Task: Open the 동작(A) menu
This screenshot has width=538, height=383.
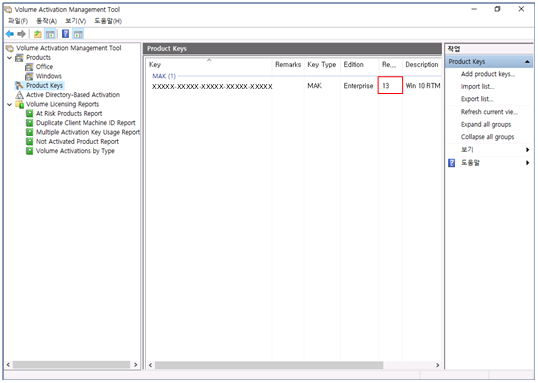Action: (46, 21)
